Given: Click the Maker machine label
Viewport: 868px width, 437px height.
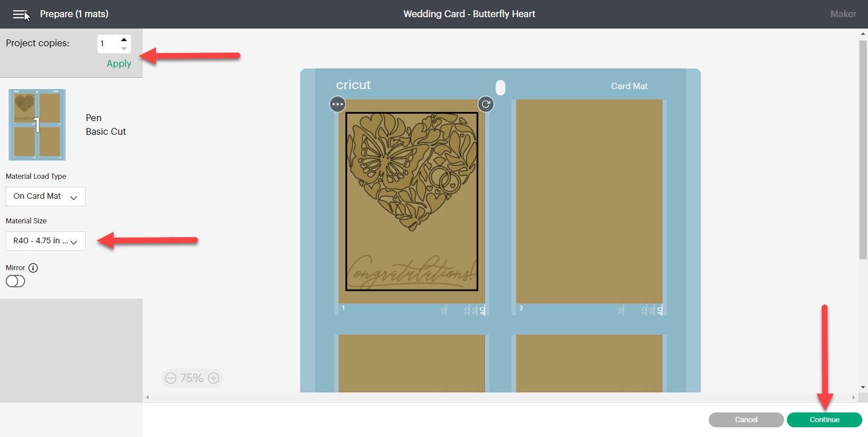Looking at the screenshot, I should [x=843, y=14].
